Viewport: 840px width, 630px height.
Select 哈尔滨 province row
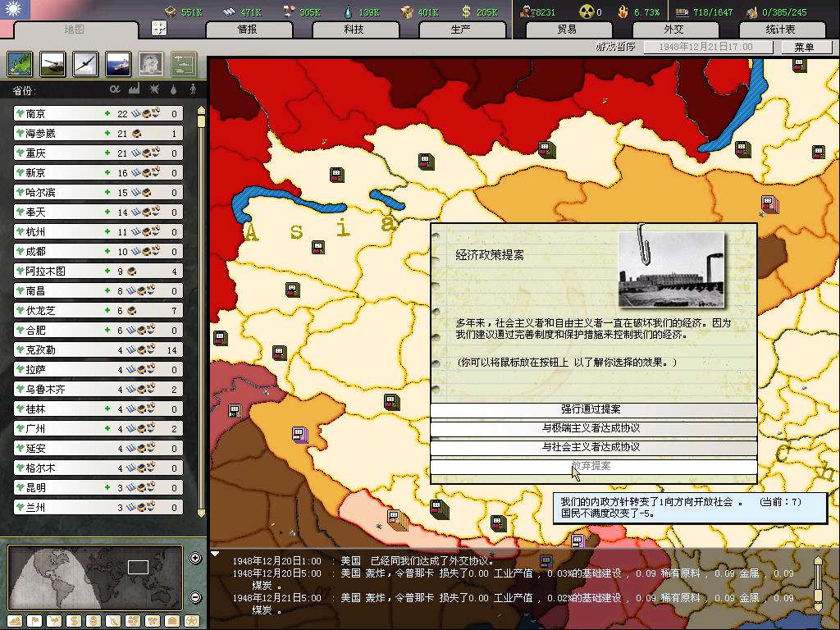pyautogui.click(x=98, y=192)
